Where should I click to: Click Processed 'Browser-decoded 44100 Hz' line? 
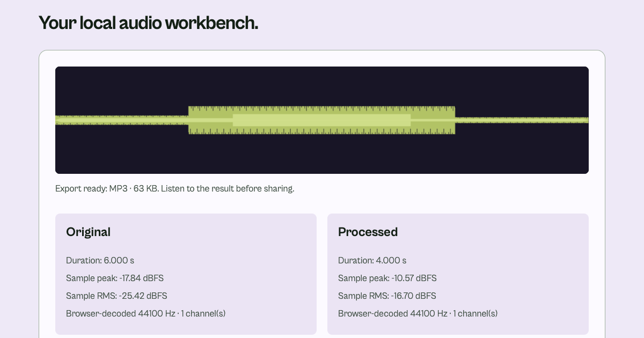tap(418, 313)
